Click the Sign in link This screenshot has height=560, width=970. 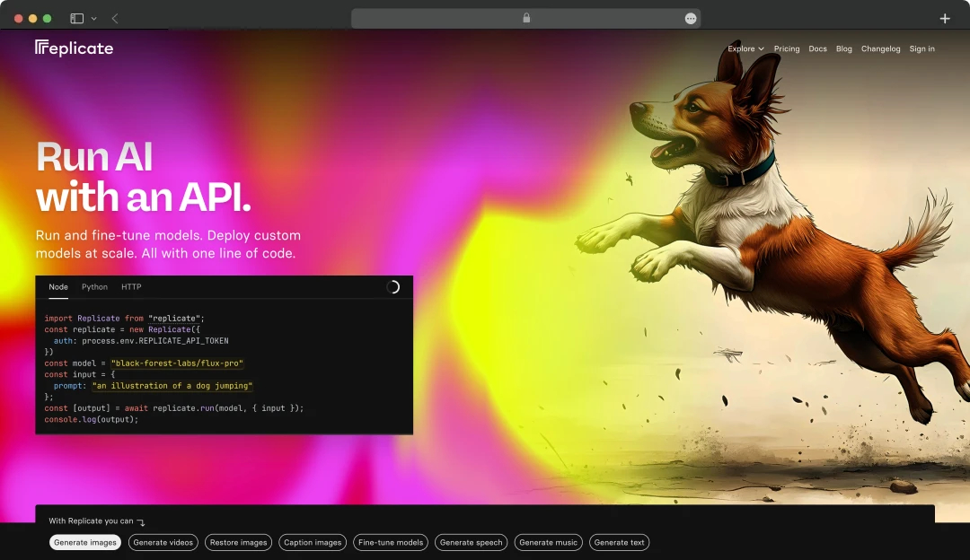coord(921,48)
